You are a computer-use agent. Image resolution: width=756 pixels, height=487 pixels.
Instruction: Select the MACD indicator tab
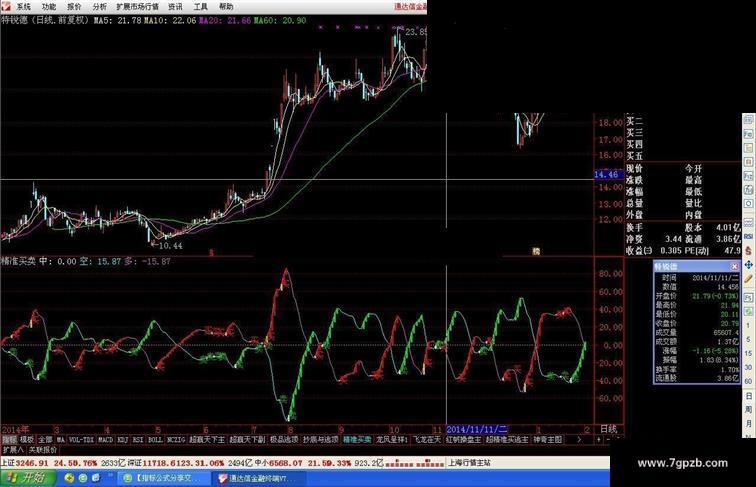106,440
